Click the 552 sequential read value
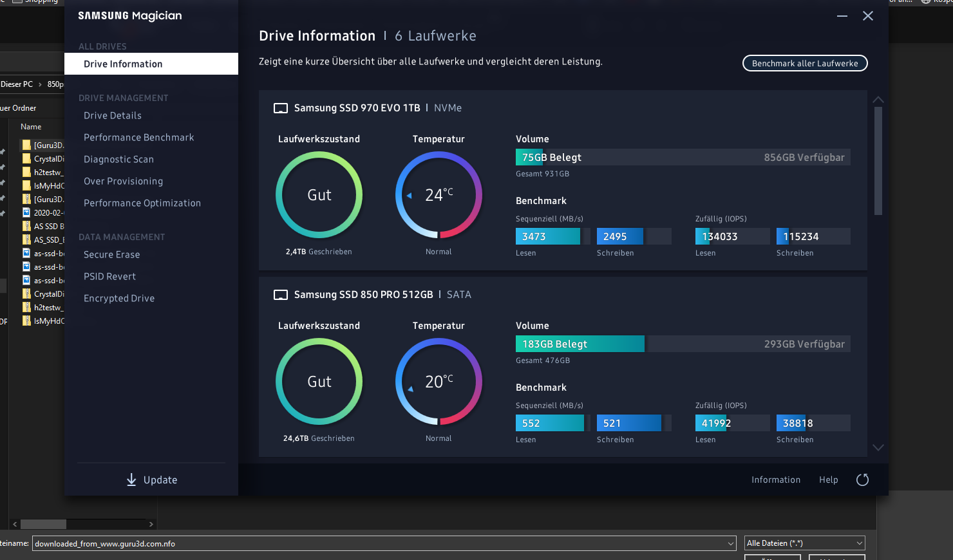Screen dimensions: 953x560 coord(531,424)
